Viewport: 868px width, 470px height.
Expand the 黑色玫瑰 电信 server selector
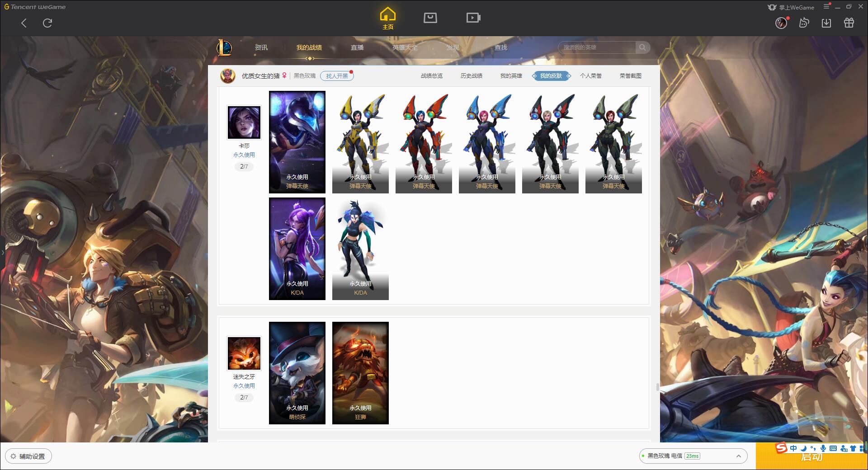693,456
